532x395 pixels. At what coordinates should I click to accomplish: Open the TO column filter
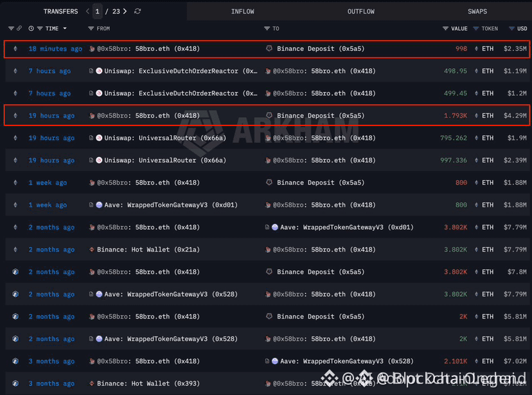(267, 28)
